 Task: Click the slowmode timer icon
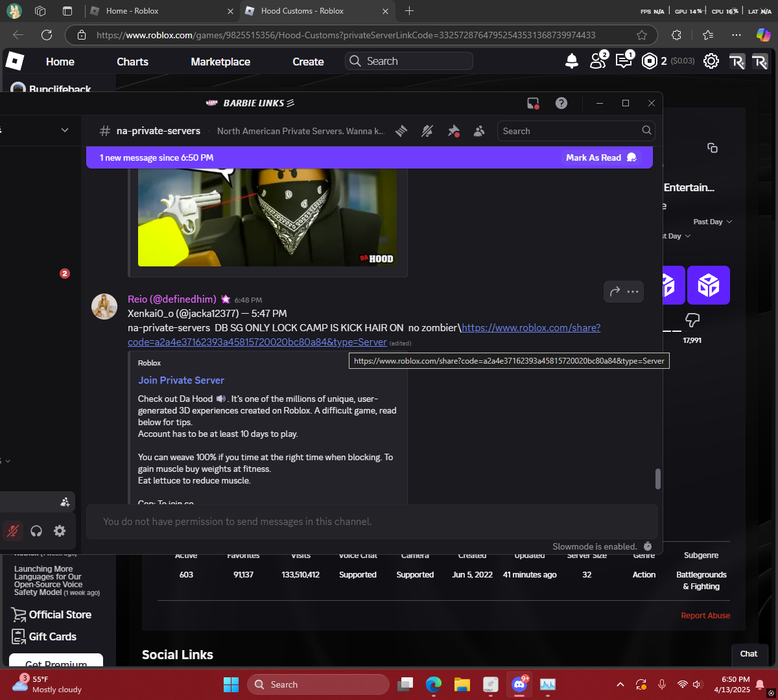648,546
